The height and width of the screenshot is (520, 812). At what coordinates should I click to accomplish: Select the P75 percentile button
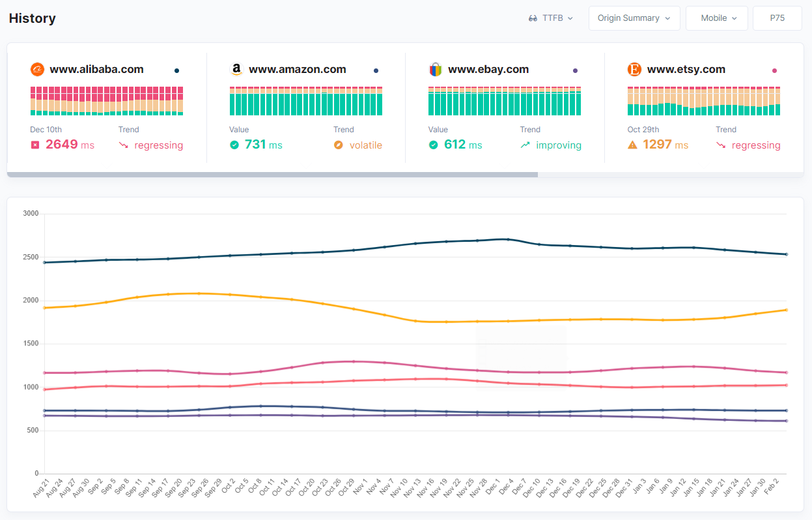[777, 18]
